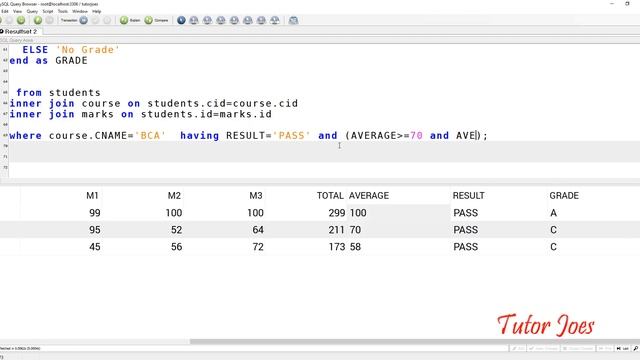Image resolution: width=640 pixels, height=360 pixels.
Task: Select the ORDER query-builder tool icon
Action: (261, 20)
